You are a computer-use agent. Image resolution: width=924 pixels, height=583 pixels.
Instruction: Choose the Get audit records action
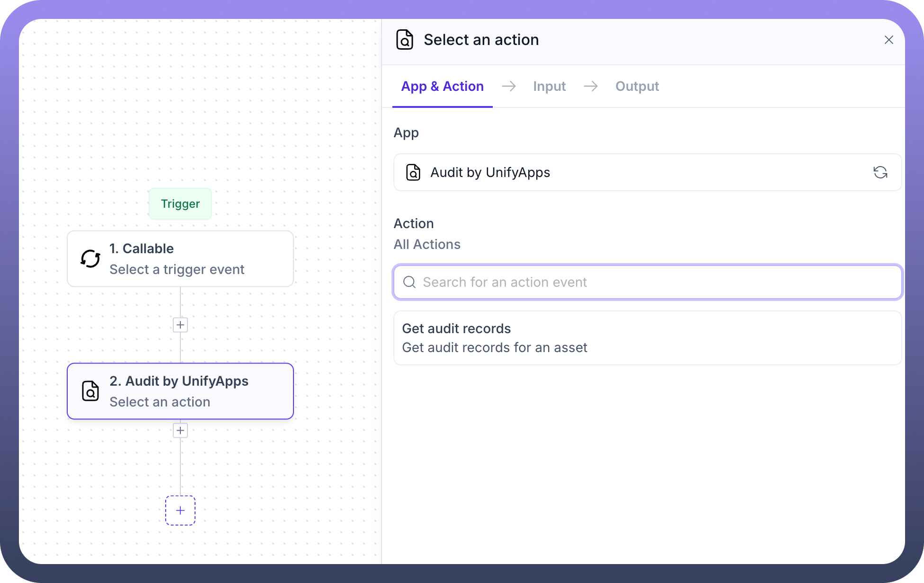pyautogui.click(x=647, y=338)
